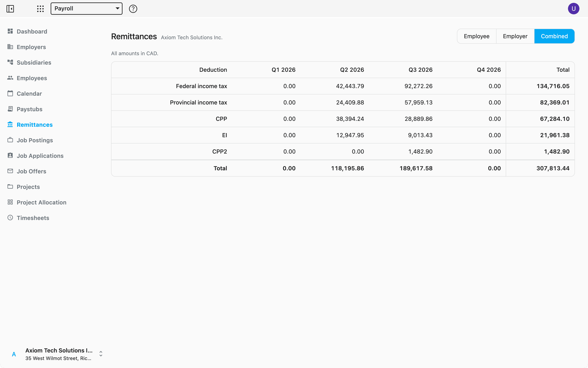This screenshot has width=588, height=368.
Task: Click the Job Applications badge icon
Action: click(x=10, y=156)
